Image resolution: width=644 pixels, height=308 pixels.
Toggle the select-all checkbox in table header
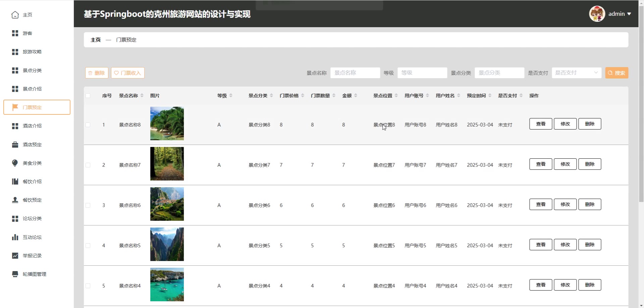click(88, 96)
